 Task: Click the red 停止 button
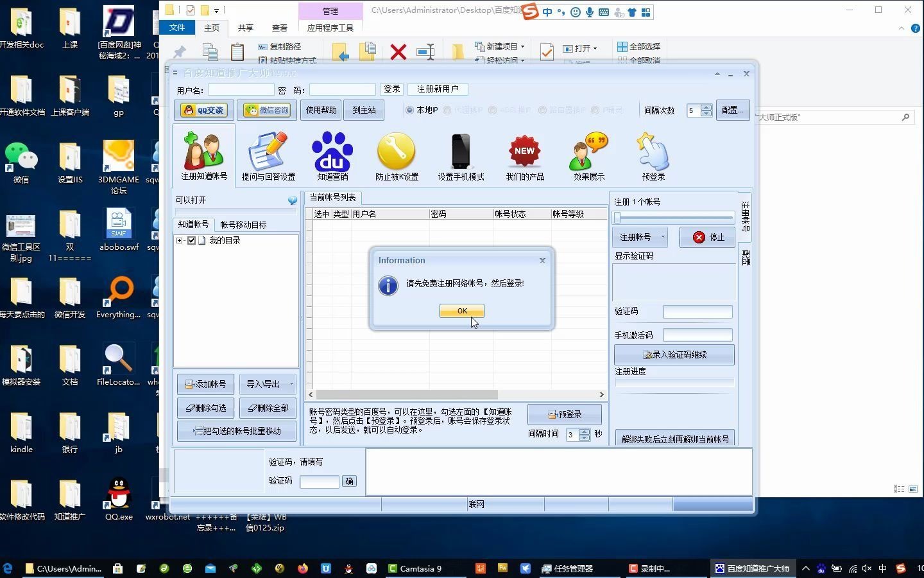pos(708,237)
